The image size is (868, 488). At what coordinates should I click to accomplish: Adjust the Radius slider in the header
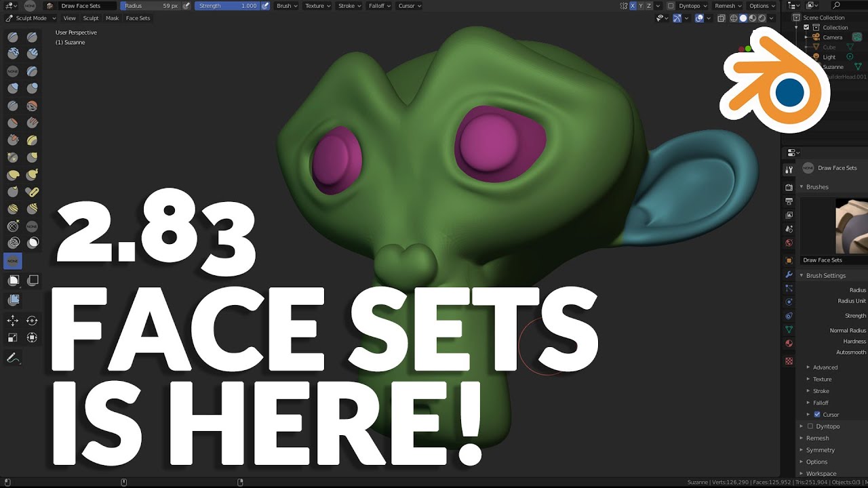tap(151, 5)
